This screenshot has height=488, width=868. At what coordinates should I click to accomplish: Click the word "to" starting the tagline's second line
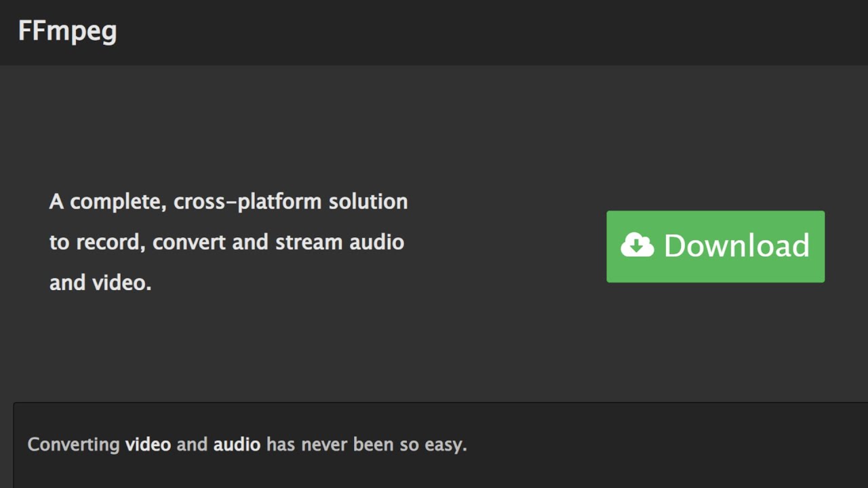pyautogui.click(x=59, y=243)
